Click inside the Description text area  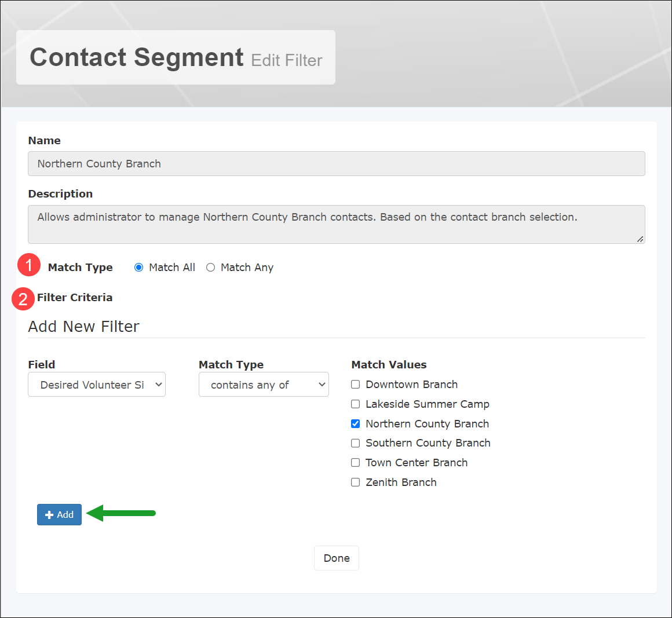336,224
